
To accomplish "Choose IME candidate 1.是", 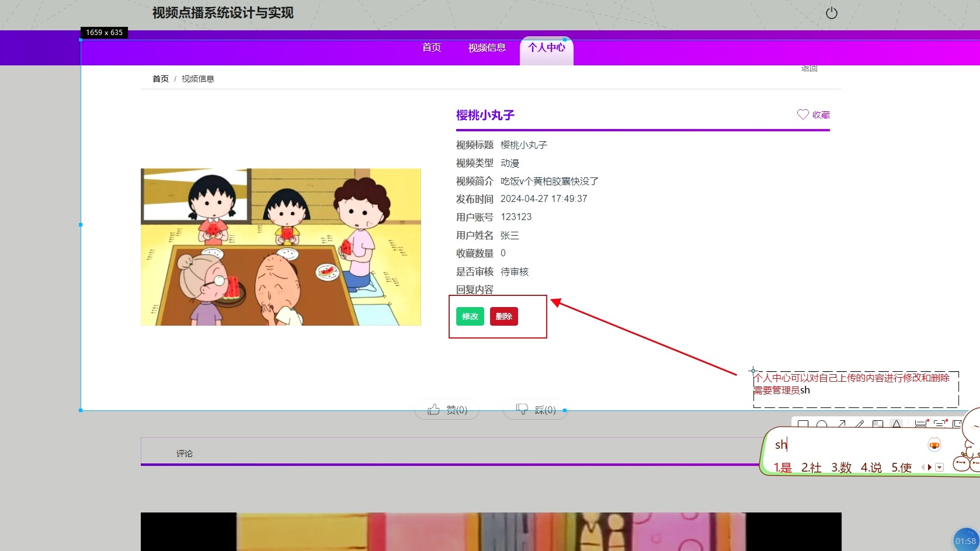I will click(783, 468).
